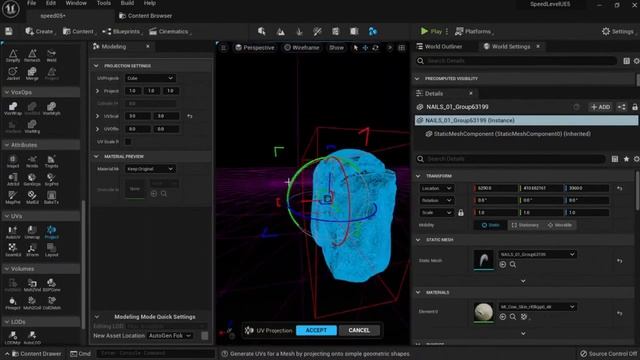Open the Build menu
The height and width of the screenshot is (360, 640).
[127, 3]
